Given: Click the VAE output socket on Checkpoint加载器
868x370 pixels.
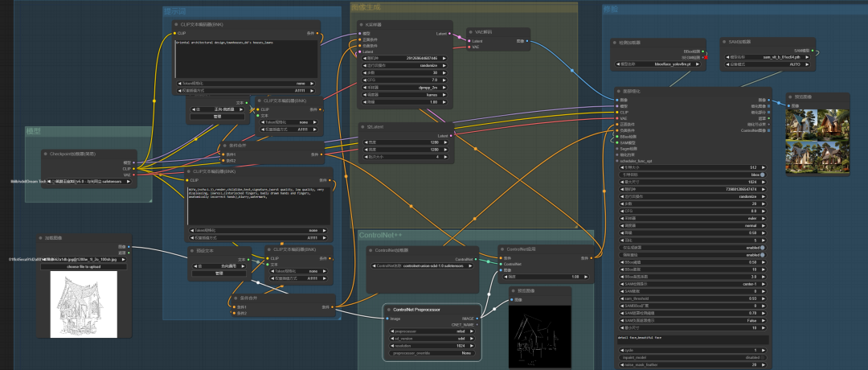Looking at the screenshot, I should [133, 175].
